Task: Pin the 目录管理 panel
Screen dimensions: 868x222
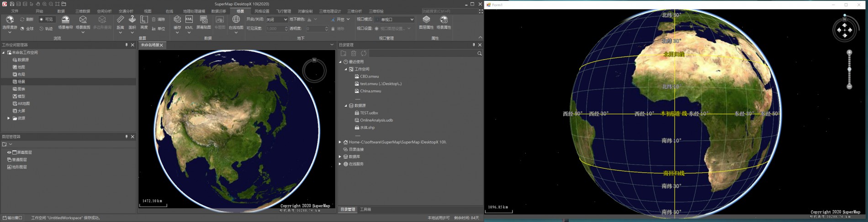Action: 474,45
